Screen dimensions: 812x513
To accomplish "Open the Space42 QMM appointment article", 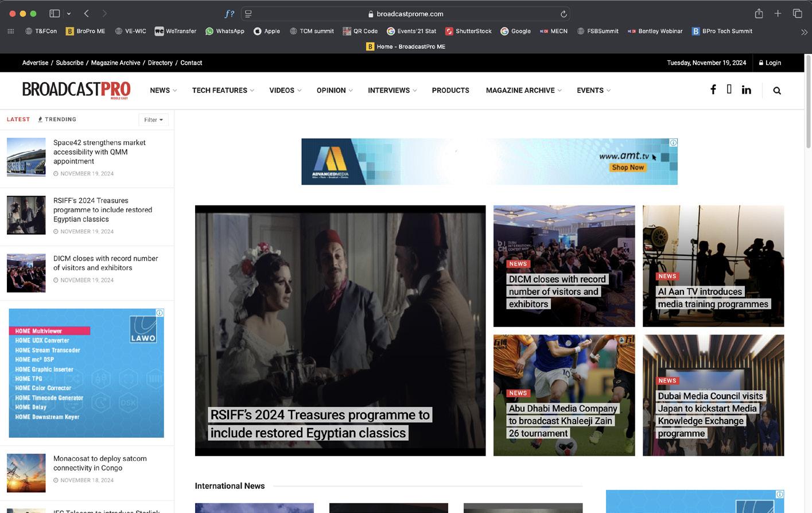I will click(x=99, y=151).
